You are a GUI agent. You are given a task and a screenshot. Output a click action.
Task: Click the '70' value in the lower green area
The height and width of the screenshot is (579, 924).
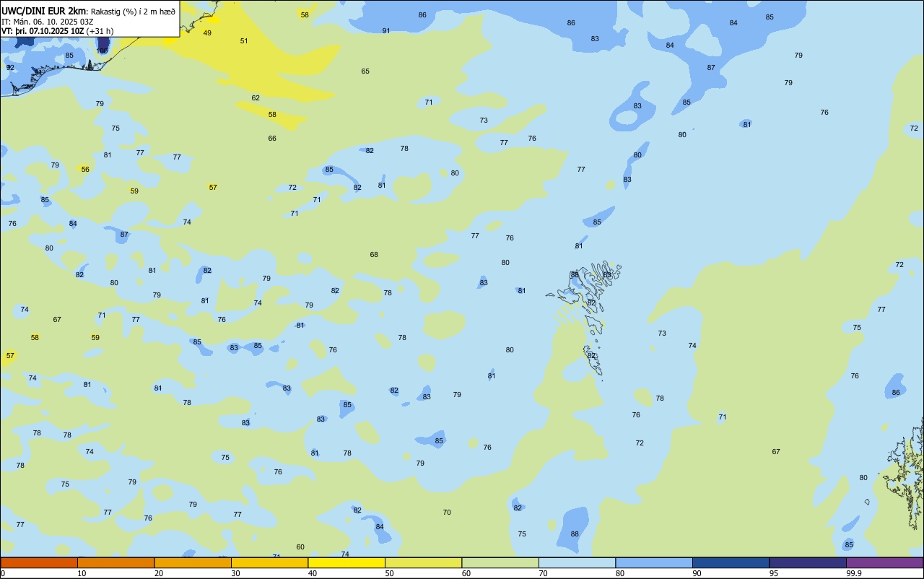coord(447,513)
